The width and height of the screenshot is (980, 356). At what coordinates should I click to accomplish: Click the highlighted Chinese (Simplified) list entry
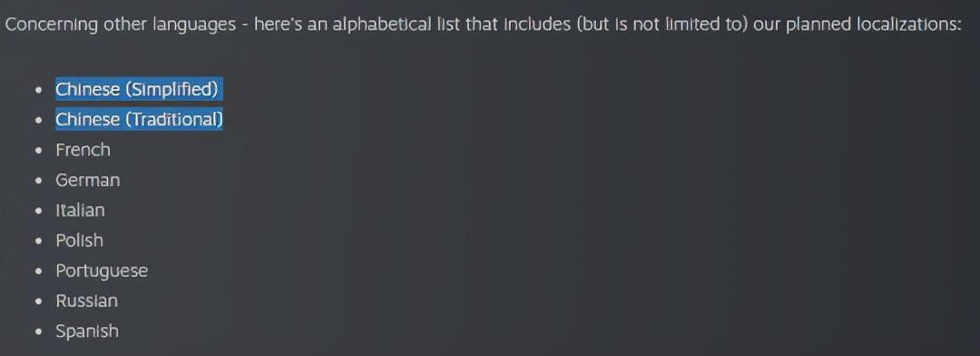pyautogui.click(x=139, y=90)
